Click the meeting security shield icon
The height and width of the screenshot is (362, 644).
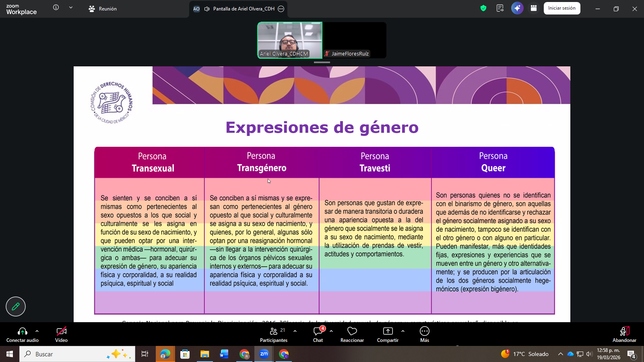coord(483,8)
